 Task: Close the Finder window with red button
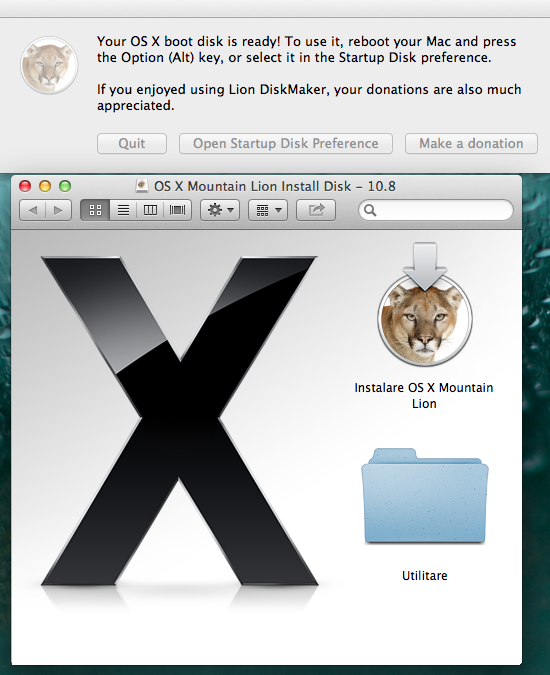pyautogui.click(x=25, y=186)
